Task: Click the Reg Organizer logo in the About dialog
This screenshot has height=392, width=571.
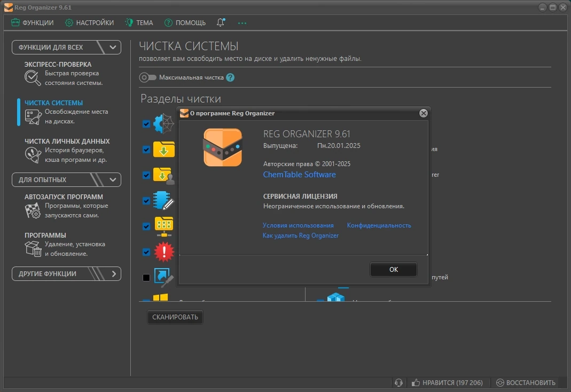Action: [x=223, y=147]
